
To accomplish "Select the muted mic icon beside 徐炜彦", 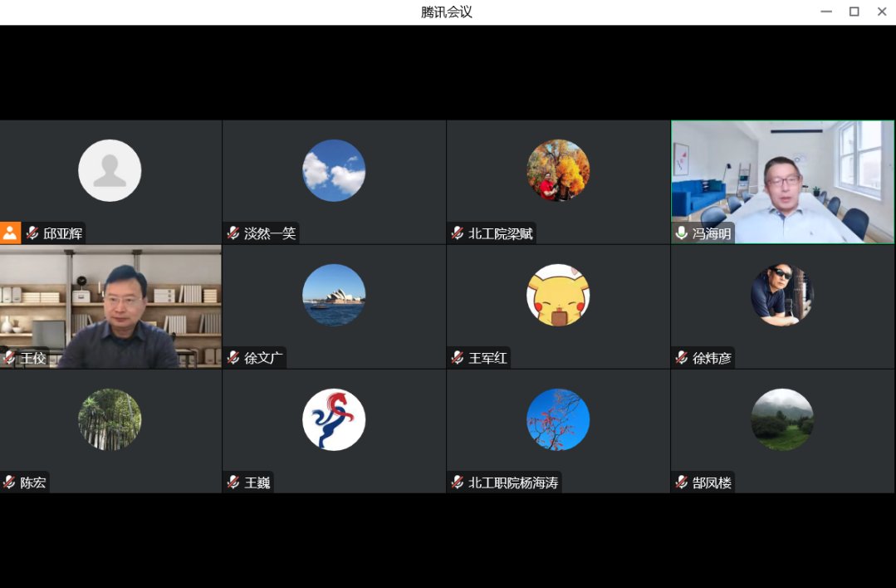I will 682,358.
